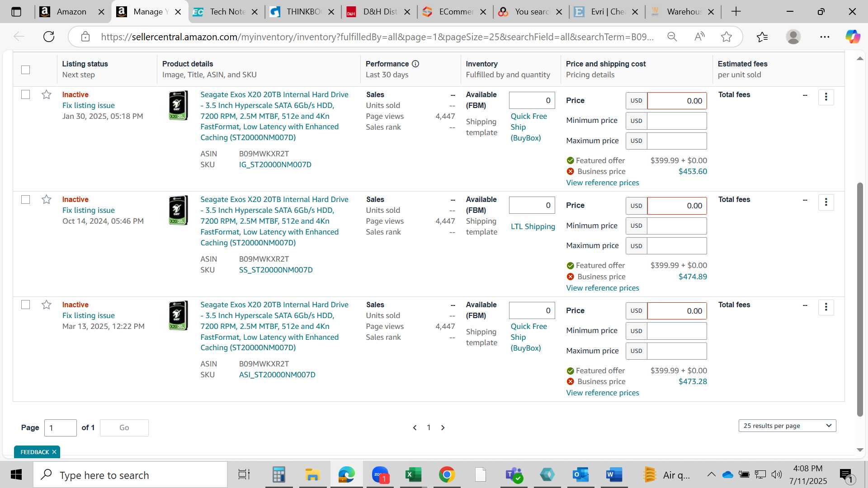Screen dimensions: 868x488
Task: Open the Favorites list icon
Action: pos(762,37)
